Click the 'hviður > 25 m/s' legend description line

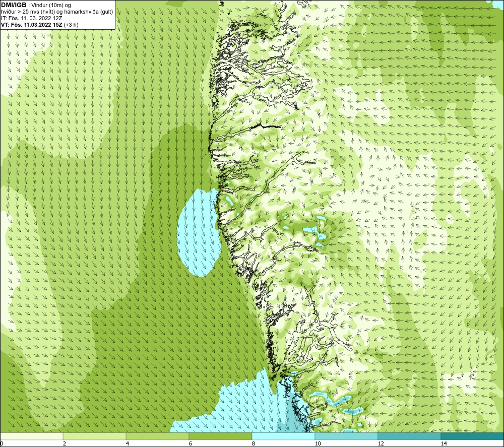(x=57, y=12)
